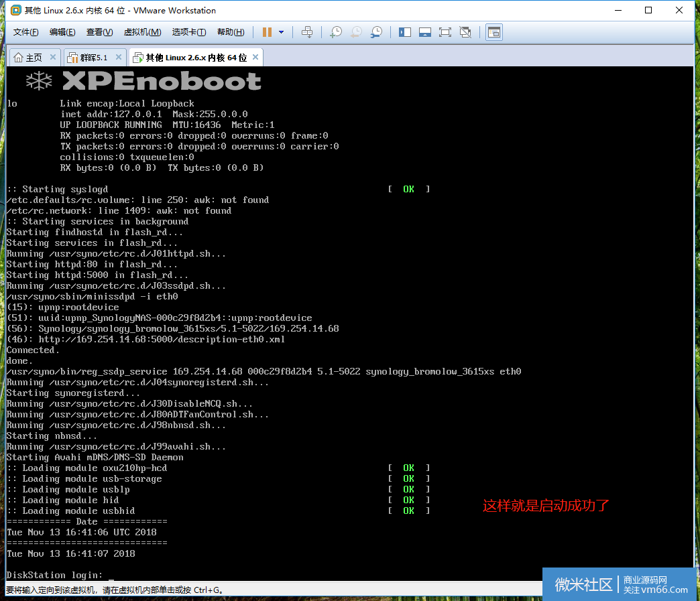Pause the virtual machine with the orange pause icon
Image resolution: width=700 pixels, height=601 pixels.
pyautogui.click(x=267, y=32)
